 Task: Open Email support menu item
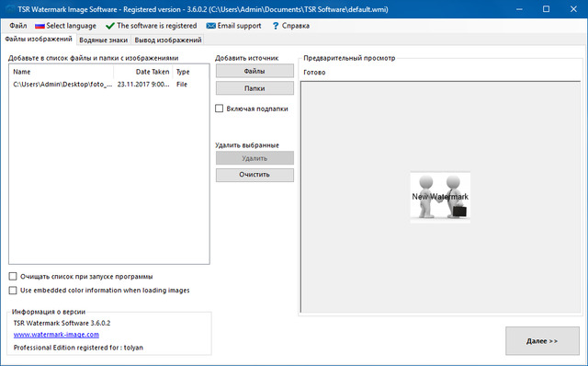click(x=239, y=26)
